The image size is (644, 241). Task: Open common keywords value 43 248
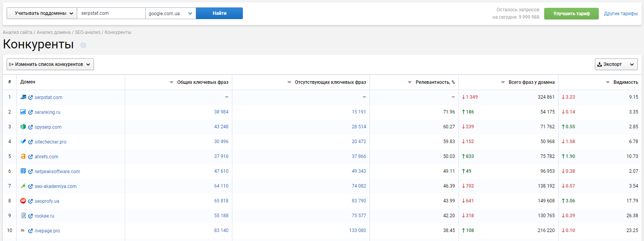pos(221,127)
